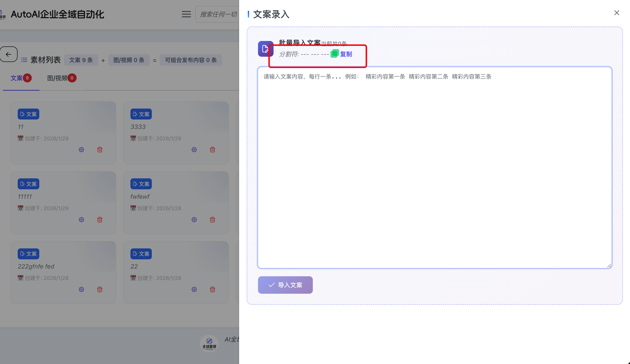Delete the 222gfnfe fed card
630x364 pixels.
click(x=100, y=289)
